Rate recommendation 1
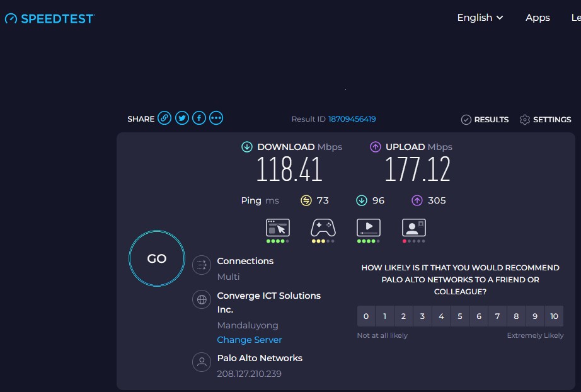581x392 pixels. pyautogui.click(x=384, y=316)
